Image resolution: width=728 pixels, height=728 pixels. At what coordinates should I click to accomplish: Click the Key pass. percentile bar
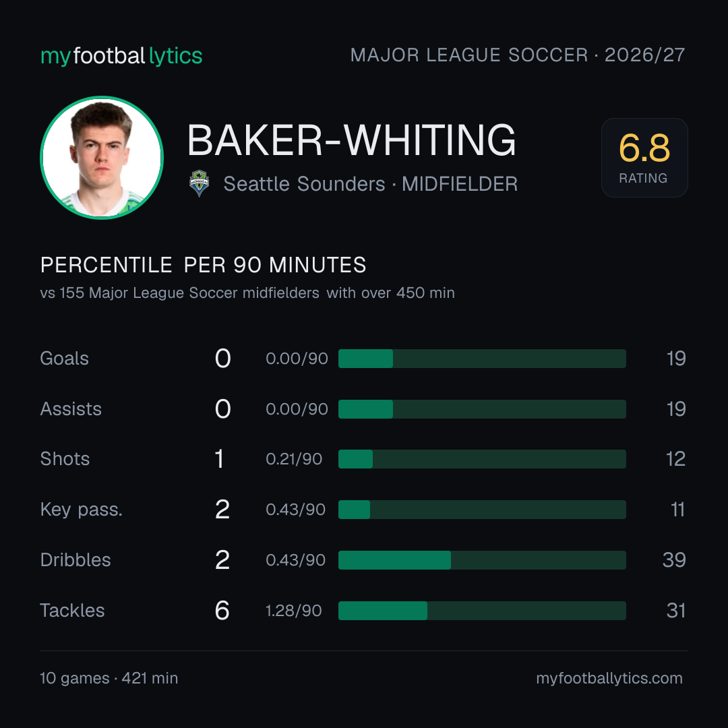click(482, 510)
